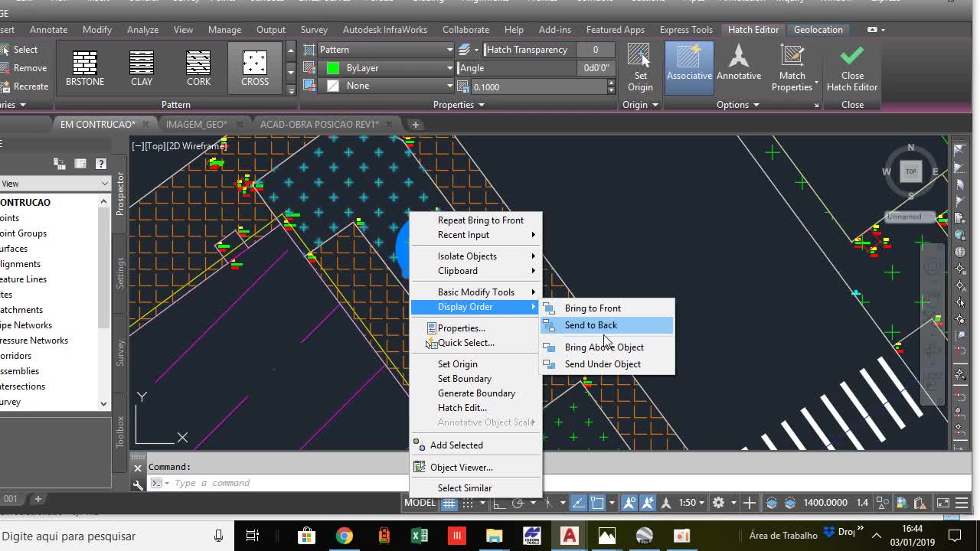Screen dimensions: 980x551
Task: Open the annotation scale 1:50 dropdown
Action: point(691,503)
